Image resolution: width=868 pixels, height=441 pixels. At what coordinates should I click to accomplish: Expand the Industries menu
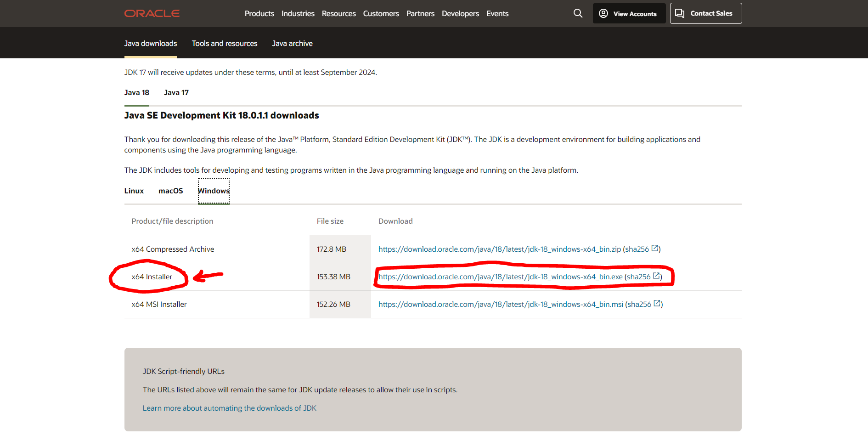tap(298, 13)
